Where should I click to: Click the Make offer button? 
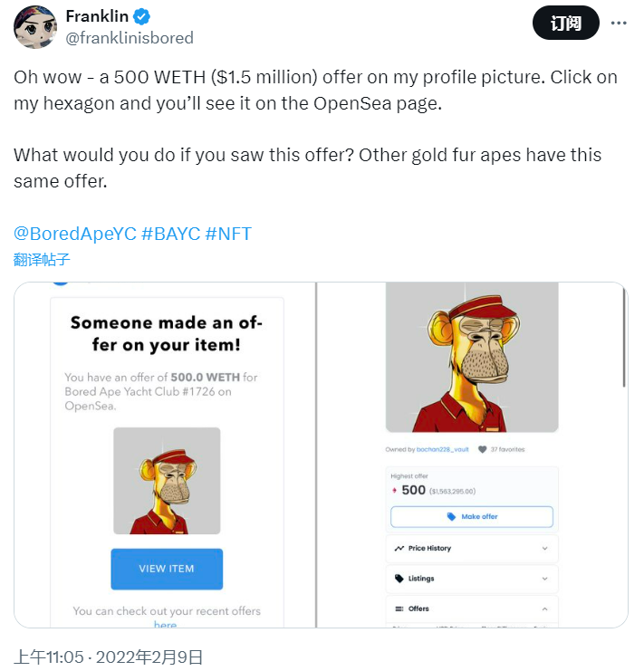[471, 517]
